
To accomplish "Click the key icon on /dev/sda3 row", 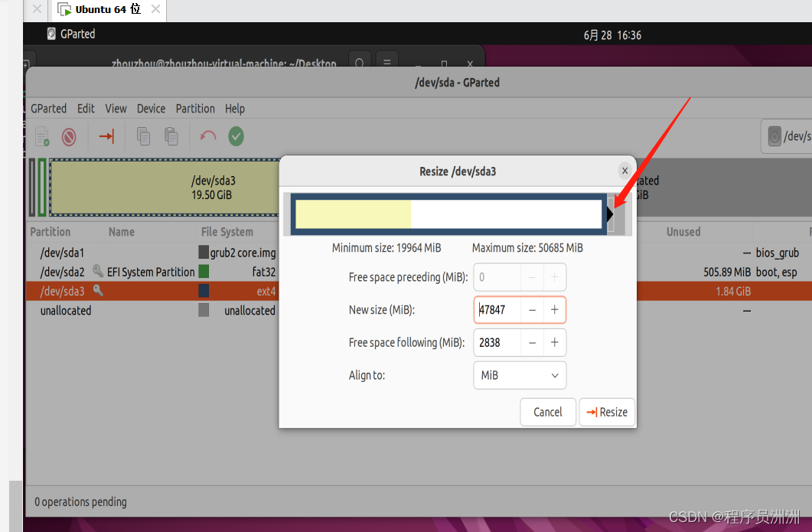I will pyautogui.click(x=98, y=290).
